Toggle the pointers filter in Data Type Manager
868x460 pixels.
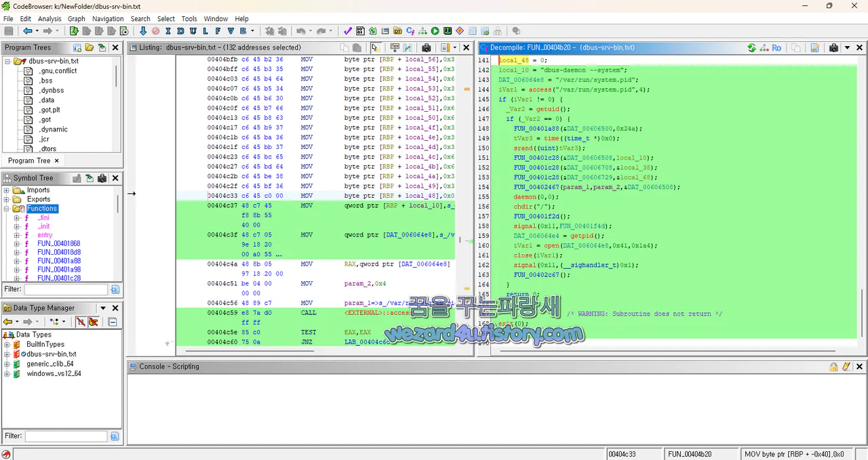coord(93,322)
